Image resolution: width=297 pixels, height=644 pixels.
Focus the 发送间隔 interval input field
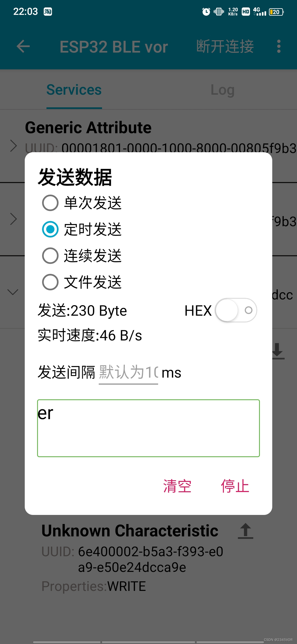[128, 373]
